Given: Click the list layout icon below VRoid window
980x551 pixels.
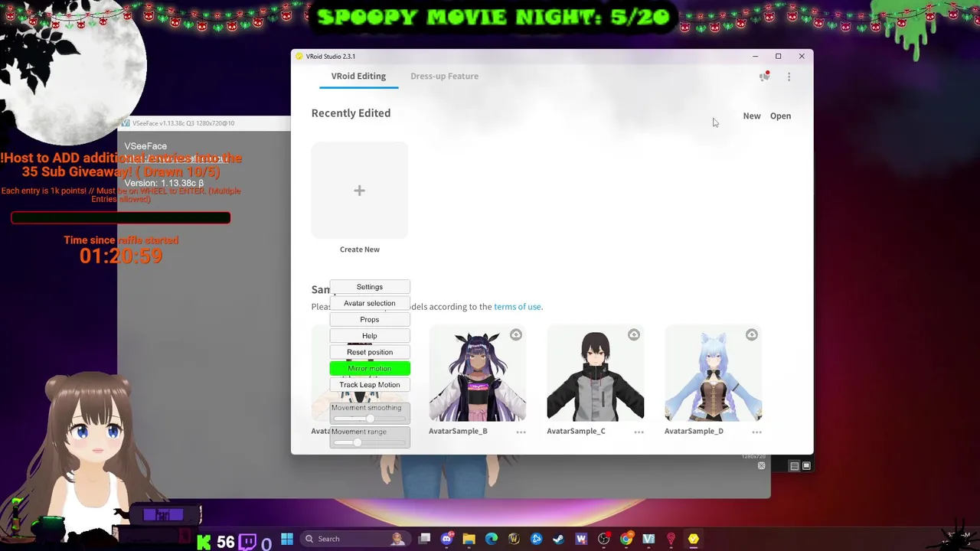Looking at the screenshot, I should tap(795, 466).
